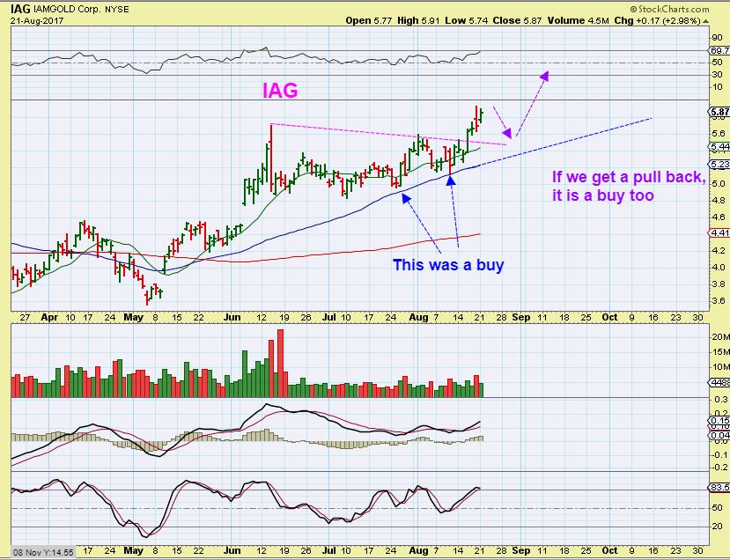The height and width of the screenshot is (560, 730).
Task: Click the Chg +0.17 (+2.98%) readout
Action: coord(658,20)
